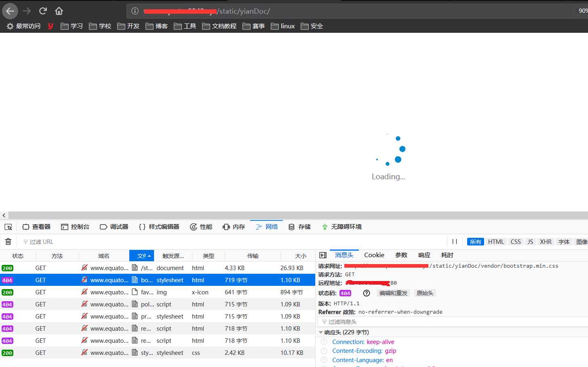Image resolution: width=588 pixels, height=367 pixels.
Task: Click the 过滤 URL filter field
Action: pyautogui.click(x=232, y=242)
